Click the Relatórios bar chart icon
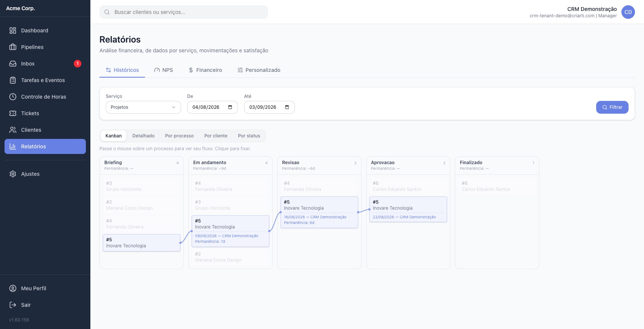Viewport: 644px width, 329px height. coord(13,146)
